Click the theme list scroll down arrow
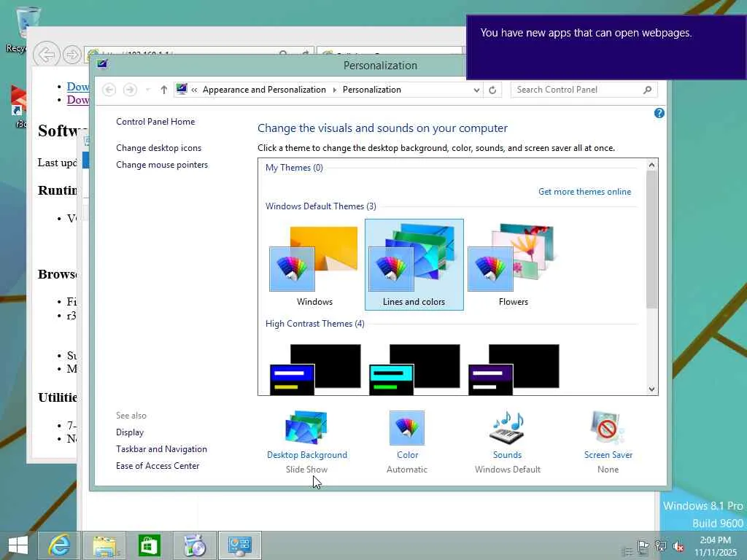This screenshot has width=747, height=560. click(651, 389)
